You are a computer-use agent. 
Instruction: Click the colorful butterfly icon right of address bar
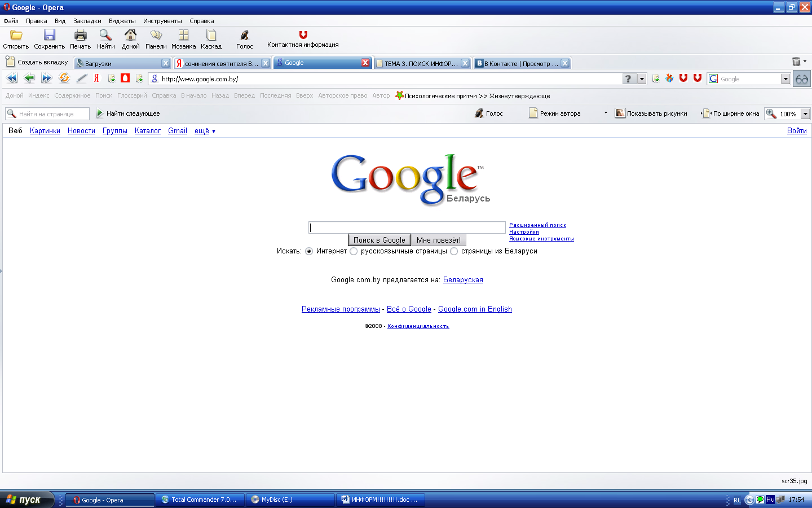click(x=669, y=78)
